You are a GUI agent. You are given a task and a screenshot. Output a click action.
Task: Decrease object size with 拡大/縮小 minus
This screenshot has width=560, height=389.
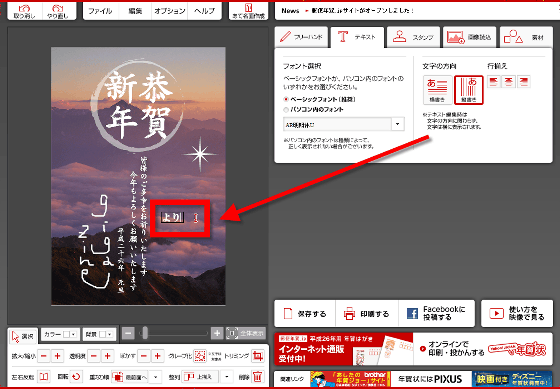tap(43, 356)
